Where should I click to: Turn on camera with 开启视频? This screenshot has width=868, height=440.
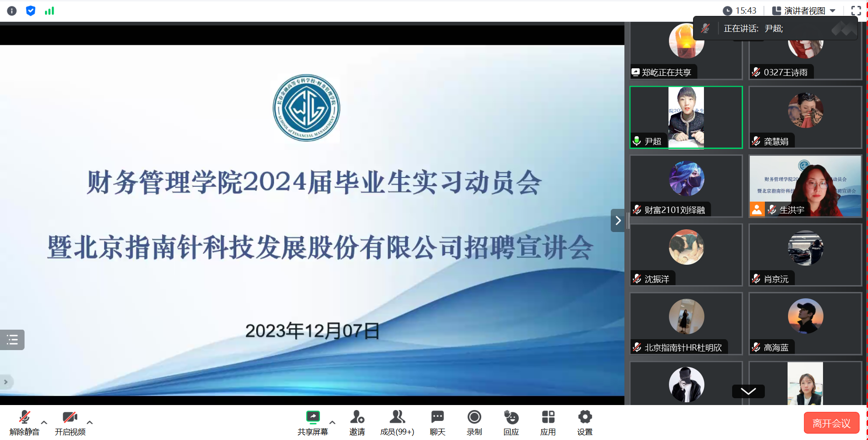coord(70,423)
